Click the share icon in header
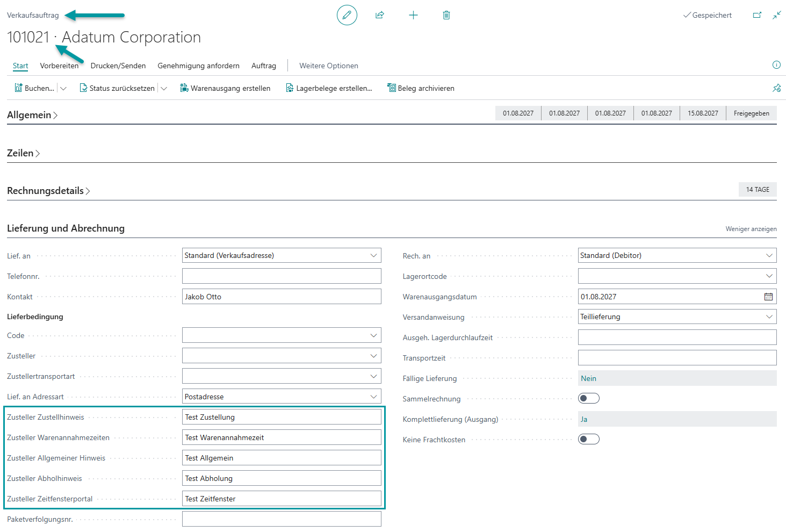The image size is (786, 532). 380,15
